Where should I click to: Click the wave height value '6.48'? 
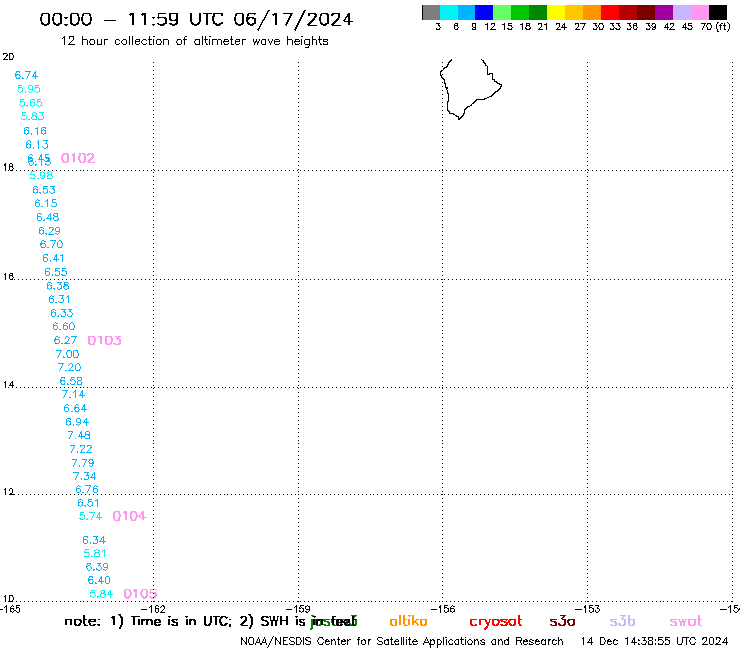click(x=48, y=217)
